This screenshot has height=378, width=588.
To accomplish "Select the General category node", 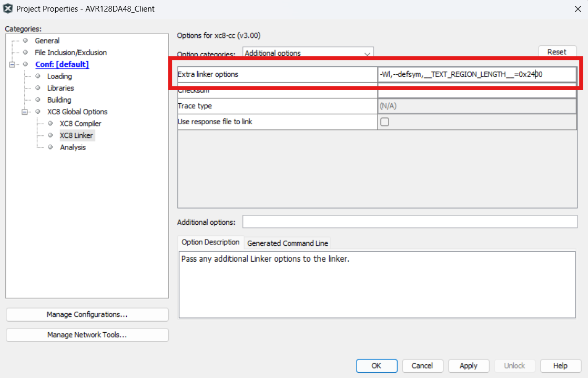I will pos(47,41).
